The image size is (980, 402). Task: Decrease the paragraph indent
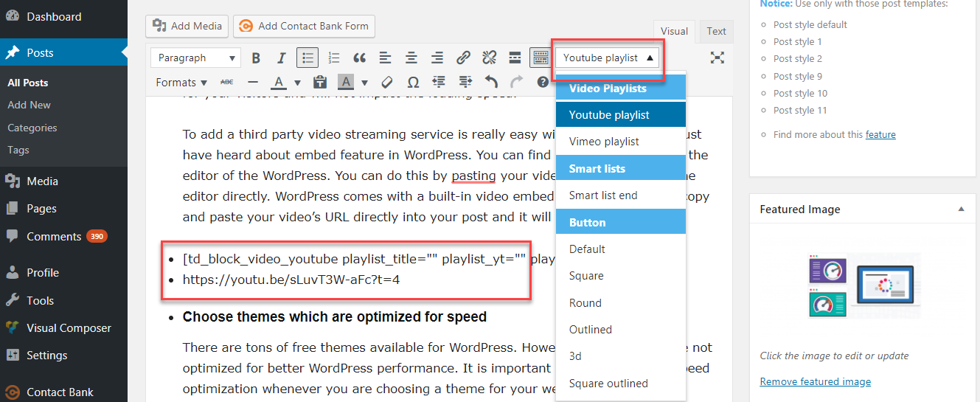[439, 82]
